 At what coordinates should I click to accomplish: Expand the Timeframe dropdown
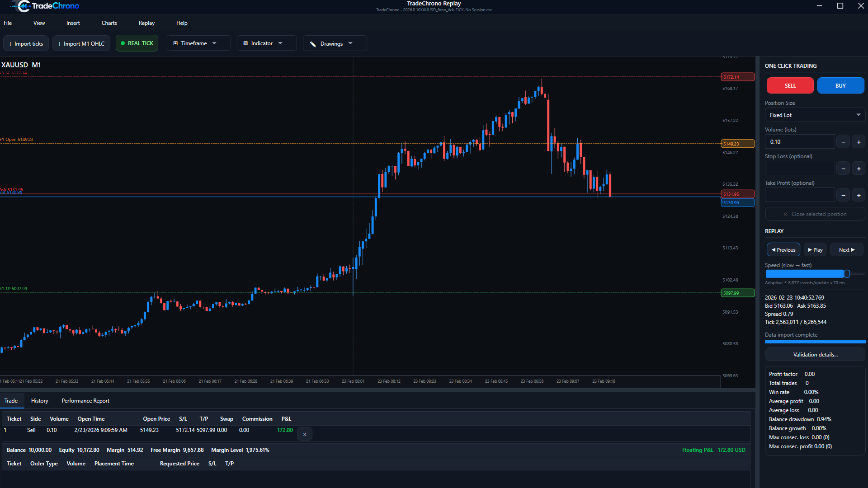[x=198, y=43]
